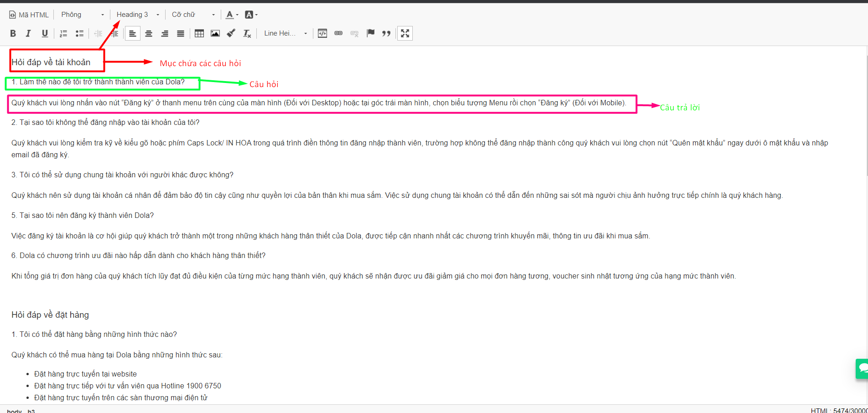The height and width of the screenshot is (413, 868).
Task: Toggle italic formatting
Action: pos(28,33)
